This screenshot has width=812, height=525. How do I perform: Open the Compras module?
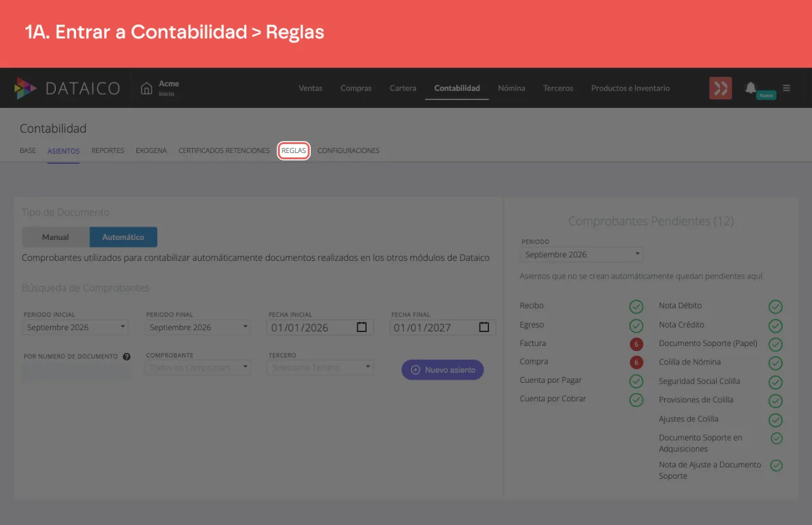click(356, 88)
